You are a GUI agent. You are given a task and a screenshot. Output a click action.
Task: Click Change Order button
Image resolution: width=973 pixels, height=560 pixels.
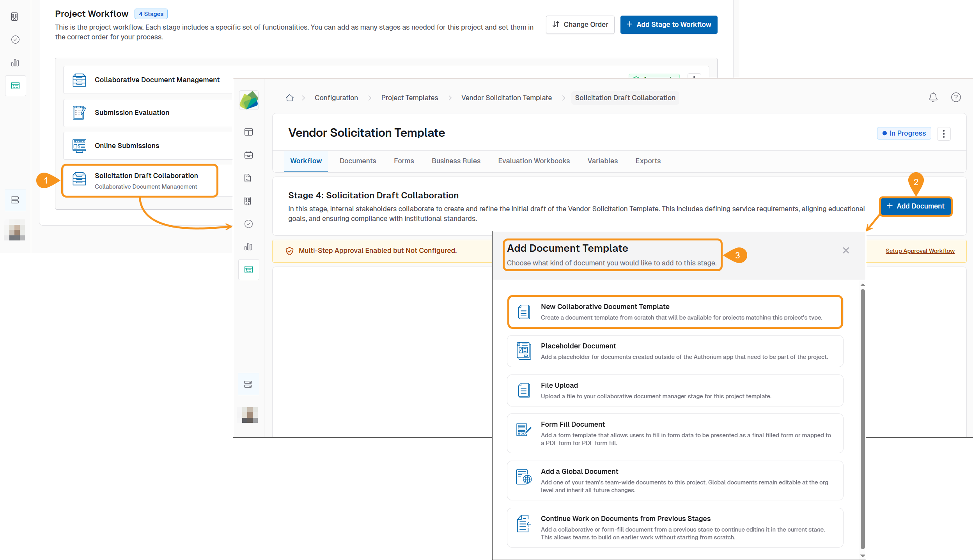[580, 25]
